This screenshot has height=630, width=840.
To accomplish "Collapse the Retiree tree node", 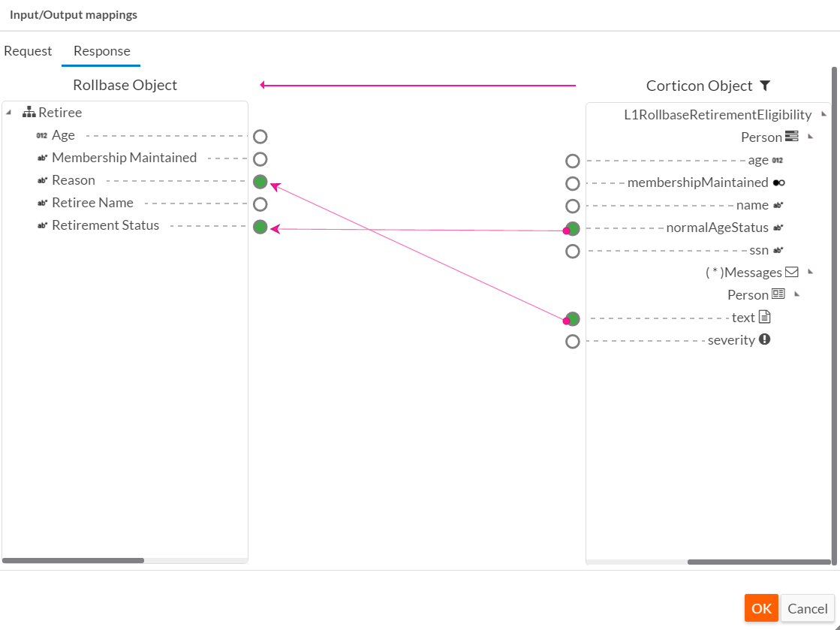I will (8, 113).
